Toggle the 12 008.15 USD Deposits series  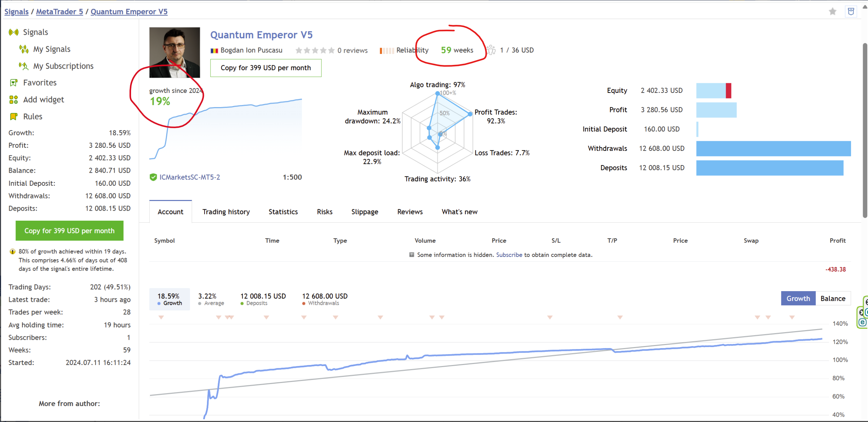click(x=263, y=299)
